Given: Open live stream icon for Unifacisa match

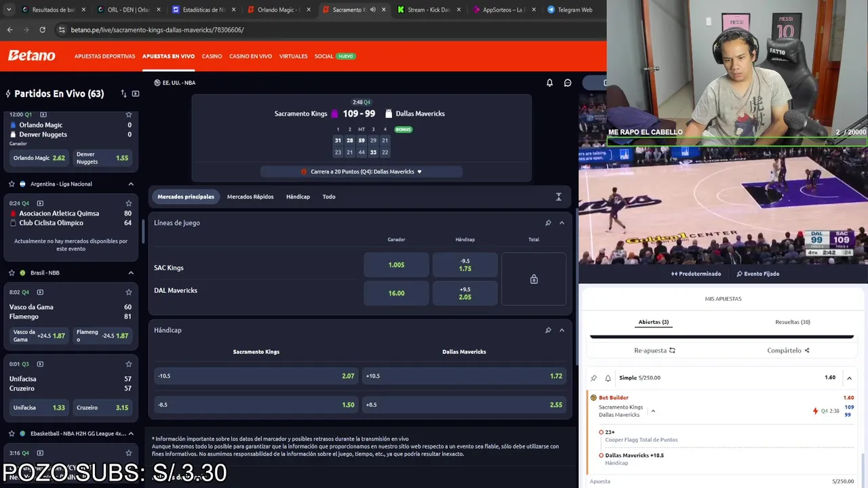Looking at the screenshot, I should pyautogui.click(x=40, y=364).
